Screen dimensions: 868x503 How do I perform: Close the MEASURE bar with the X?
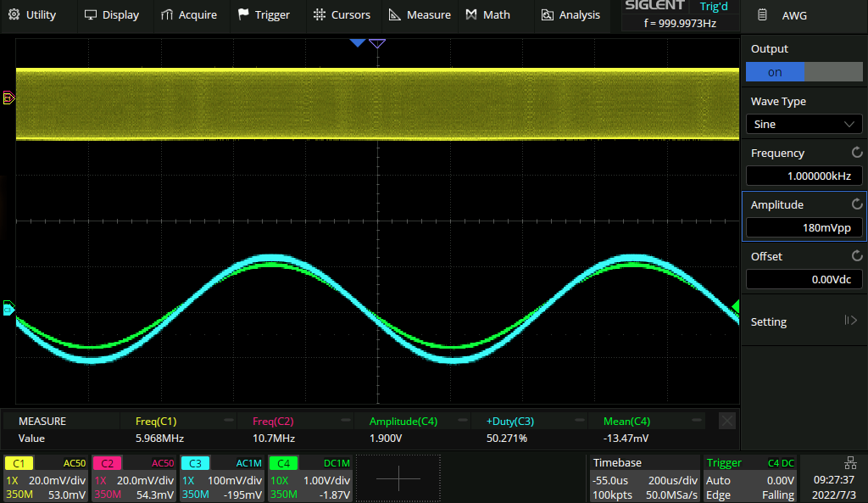(x=727, y=421)
